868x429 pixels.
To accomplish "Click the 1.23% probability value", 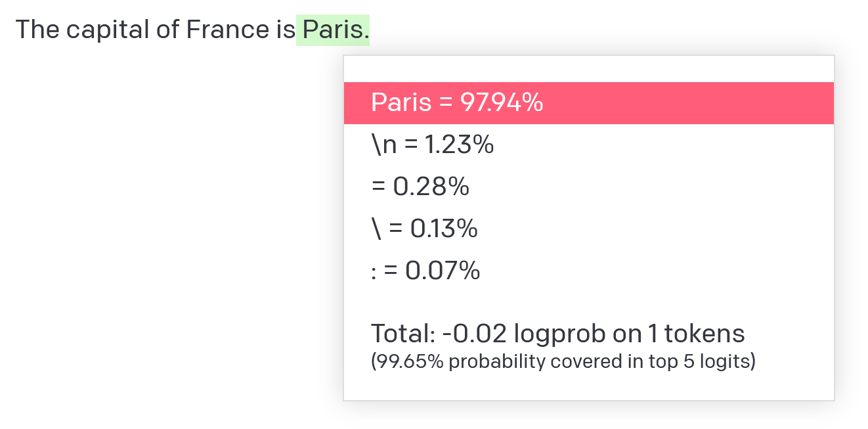I will 460,145.
